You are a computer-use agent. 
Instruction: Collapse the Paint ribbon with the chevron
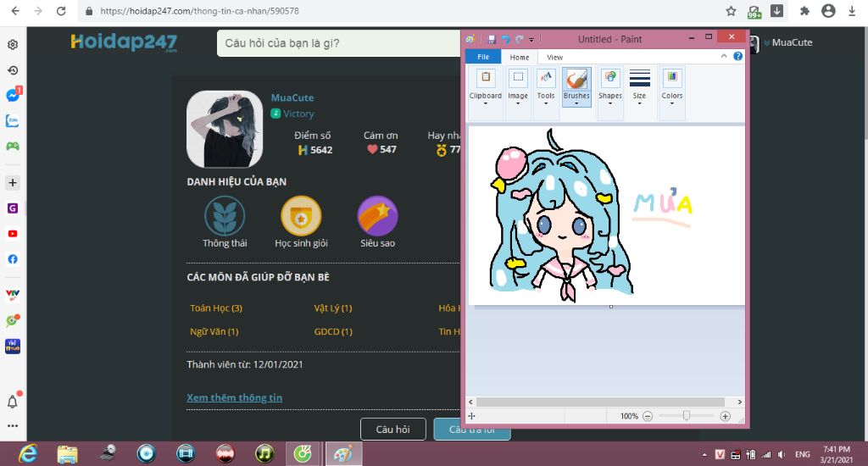tap(724, 57)
